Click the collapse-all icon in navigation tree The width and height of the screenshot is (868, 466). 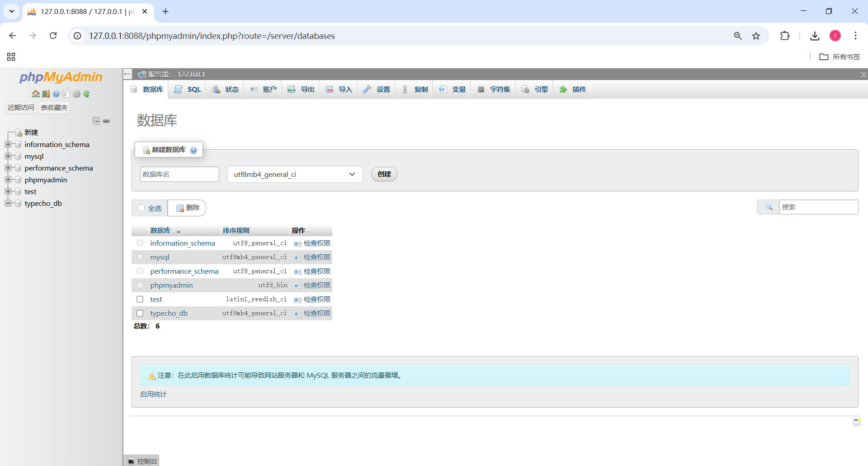(x=96, y=121)
